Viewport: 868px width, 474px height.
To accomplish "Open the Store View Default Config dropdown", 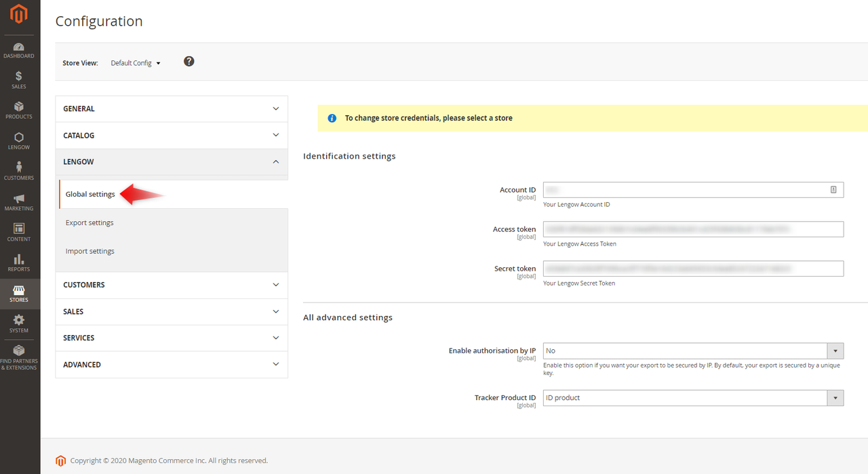I will [136, 63].
